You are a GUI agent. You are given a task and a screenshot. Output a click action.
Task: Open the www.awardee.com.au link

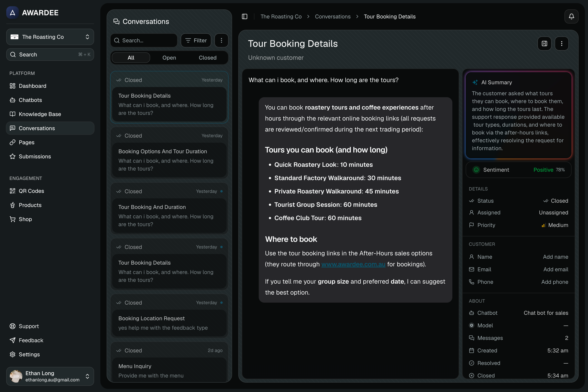tap(353, 264)
